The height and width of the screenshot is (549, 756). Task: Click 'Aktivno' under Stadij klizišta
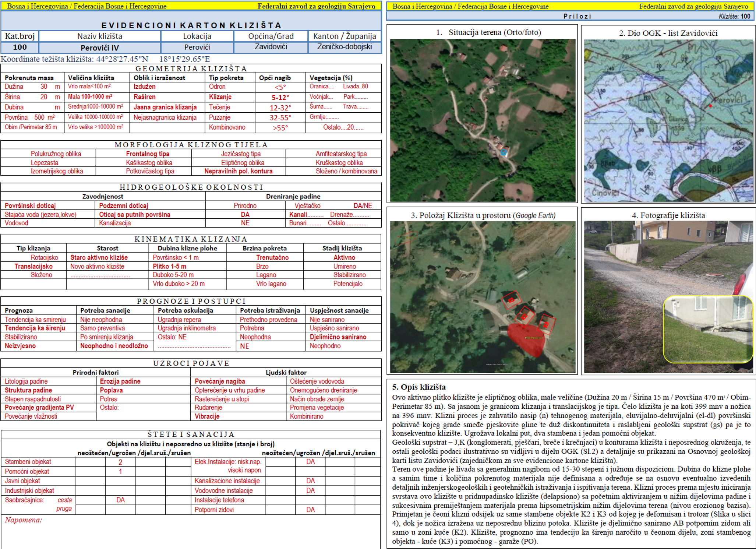point(344,257)
